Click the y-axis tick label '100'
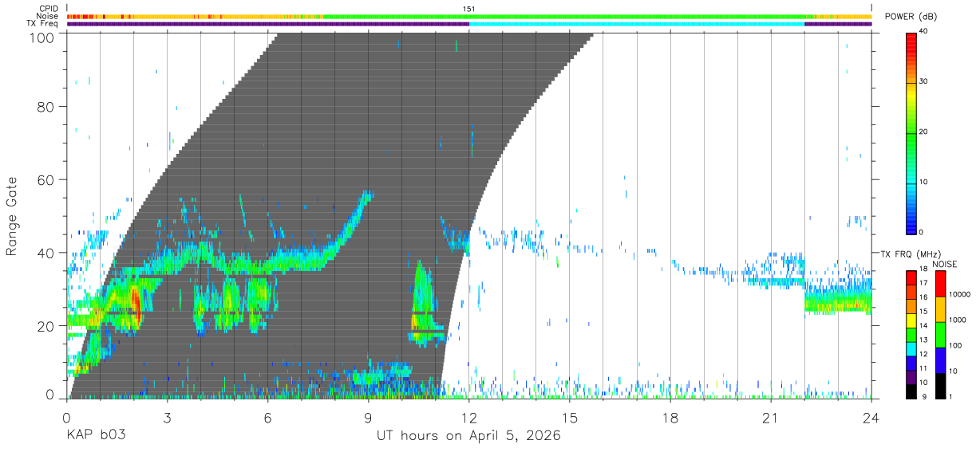The height and width of the screenshot is (452, 980). [42, 37]
